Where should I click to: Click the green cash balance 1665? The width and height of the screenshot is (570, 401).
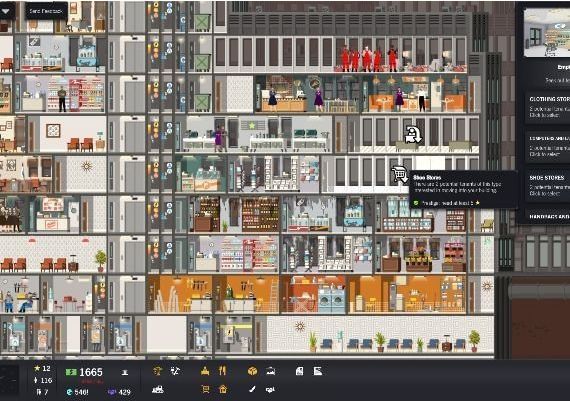[x=84, y=372]
